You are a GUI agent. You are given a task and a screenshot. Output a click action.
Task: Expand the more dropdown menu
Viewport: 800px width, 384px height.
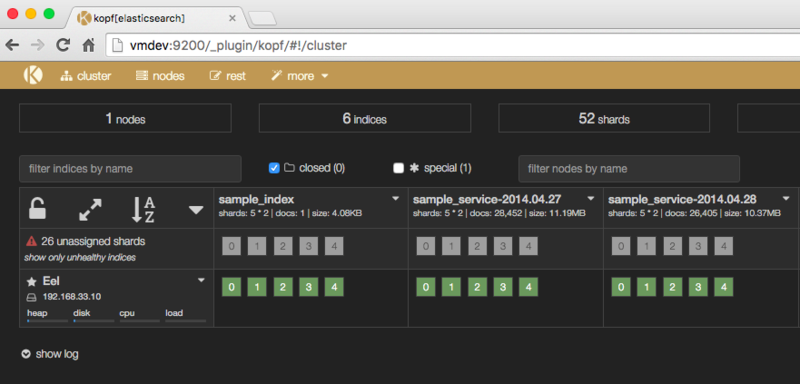point(299,76)
